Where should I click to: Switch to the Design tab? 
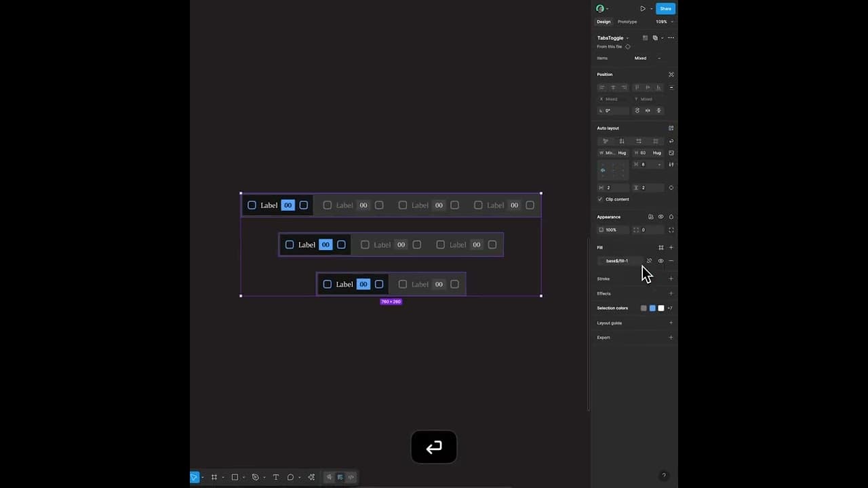(x=604, y=22)
